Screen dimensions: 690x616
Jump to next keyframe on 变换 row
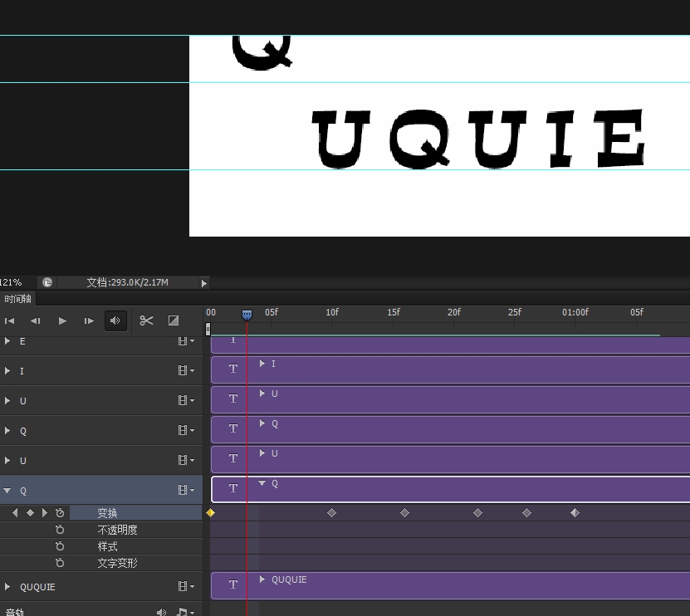pos(45,513)
